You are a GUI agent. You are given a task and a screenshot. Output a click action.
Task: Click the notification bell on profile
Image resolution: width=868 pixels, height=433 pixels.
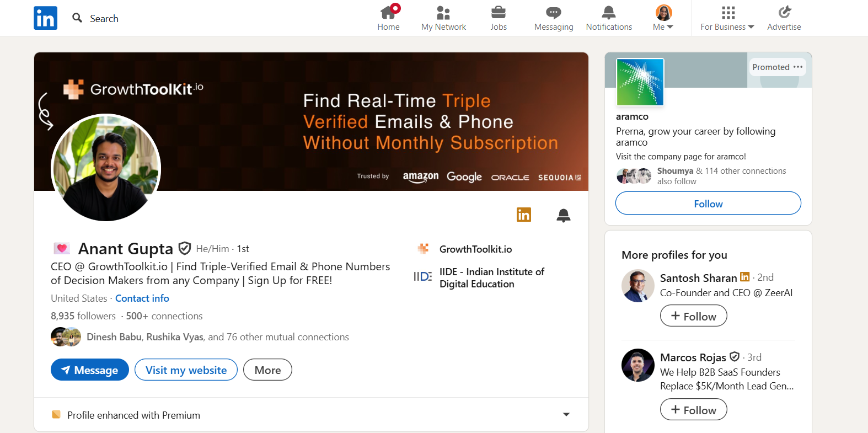[x=564, y=215]
